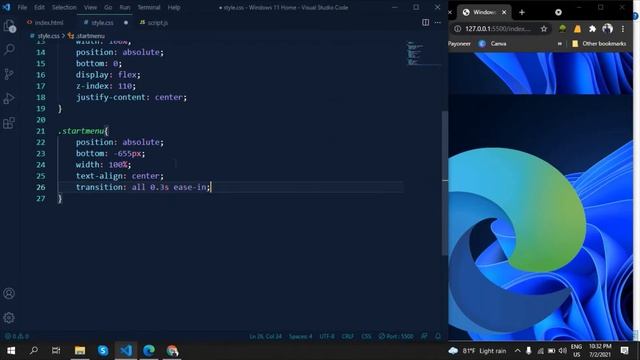Open the Terminal menu
The height and width of the screenshot is (360, 640).
coord(149,7)
